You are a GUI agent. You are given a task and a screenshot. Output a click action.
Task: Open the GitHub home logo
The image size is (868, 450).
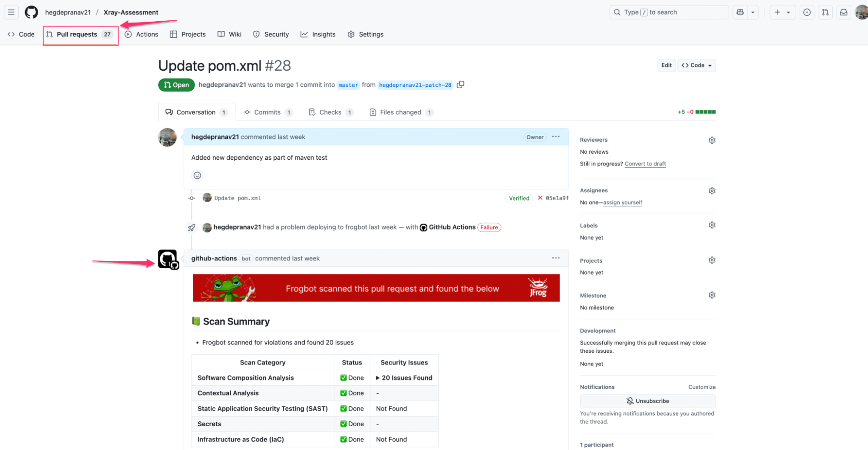[31, 12]
